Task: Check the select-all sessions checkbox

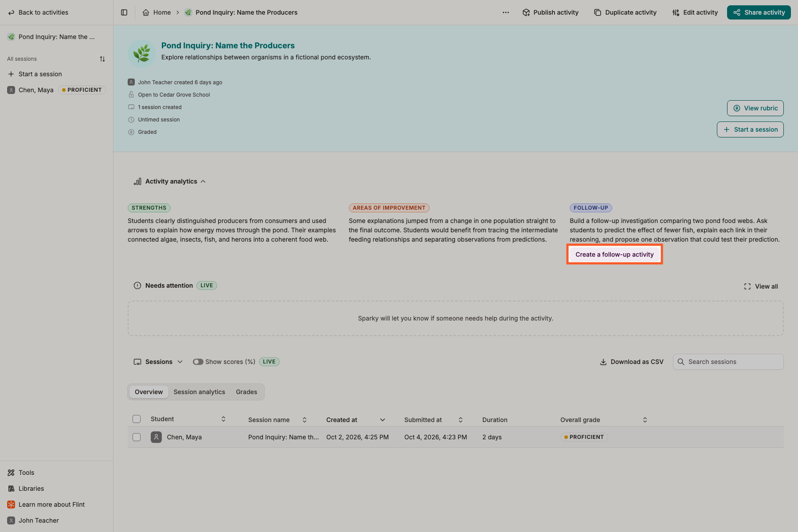Action: click(137, 419)
